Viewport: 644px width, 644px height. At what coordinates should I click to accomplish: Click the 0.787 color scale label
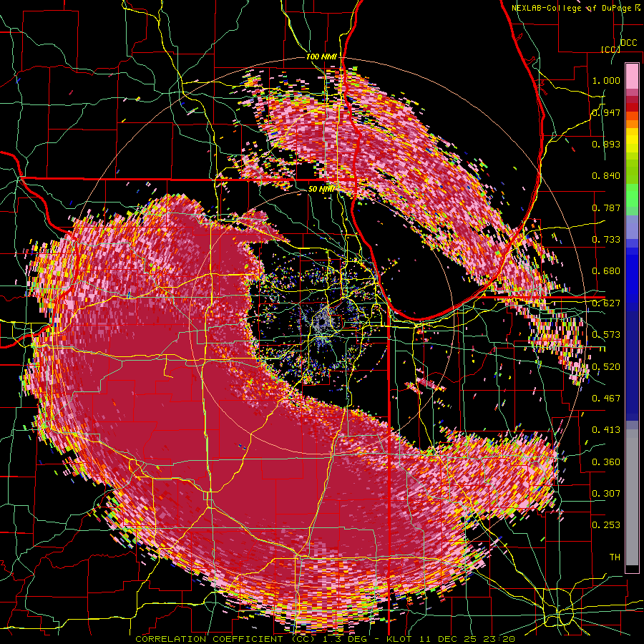(606, 208)
